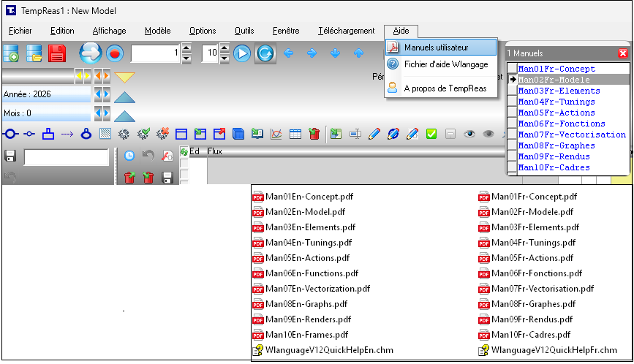Click the blue clock icon
The image size is (634, 364).
click(129, 156)
